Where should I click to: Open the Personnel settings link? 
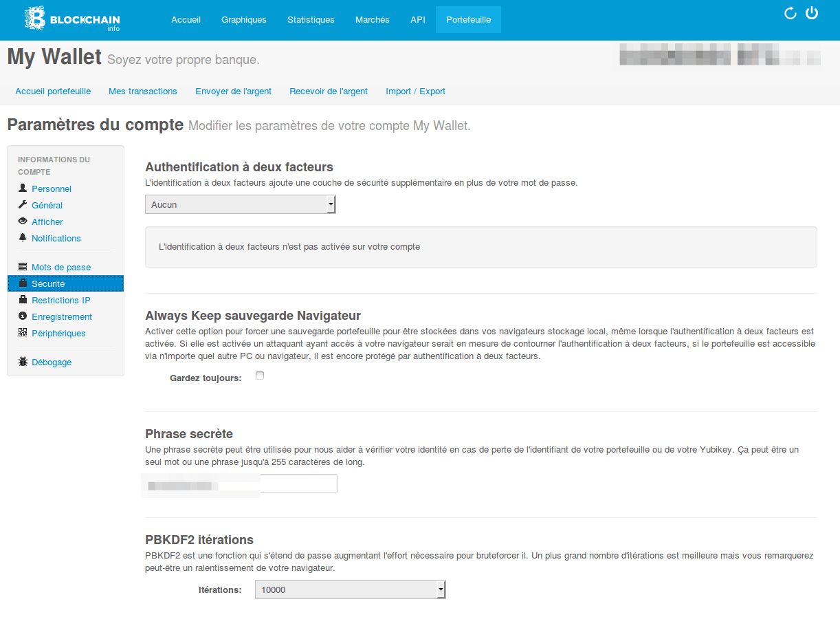52,188
